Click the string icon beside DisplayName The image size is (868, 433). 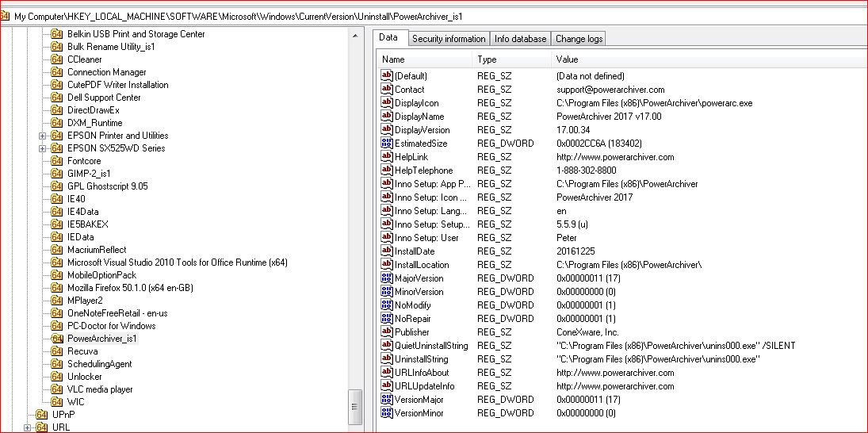[387, 117]
